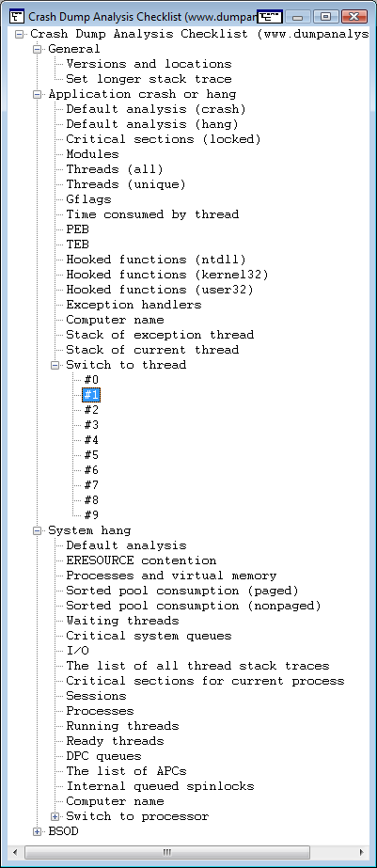Select Hooked functions (kernel32) item
Viewport: 377px width, 868px height.
click(x=167, y=275)
